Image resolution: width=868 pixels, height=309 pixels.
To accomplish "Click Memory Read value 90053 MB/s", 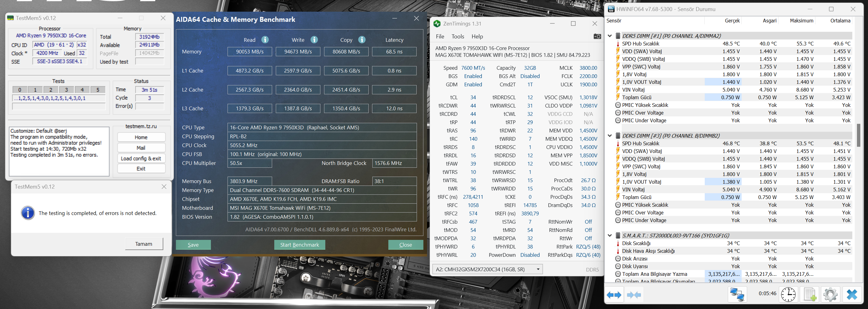I will tap(250, 52).
